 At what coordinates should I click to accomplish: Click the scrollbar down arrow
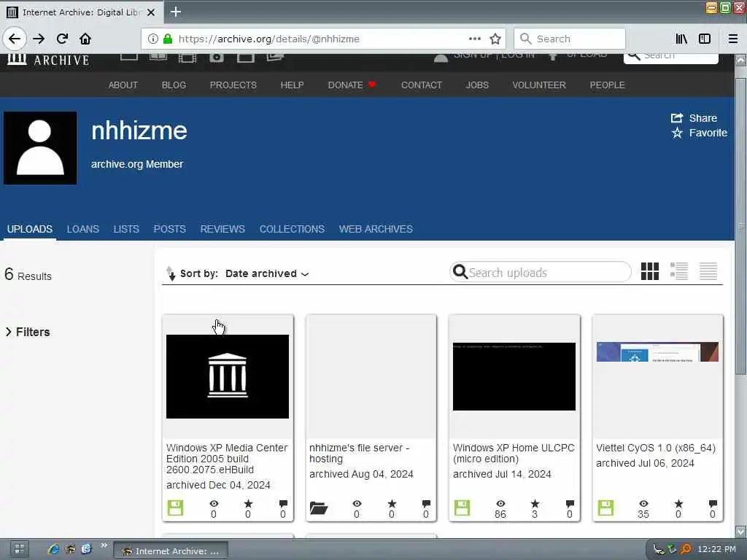(741, 531)
